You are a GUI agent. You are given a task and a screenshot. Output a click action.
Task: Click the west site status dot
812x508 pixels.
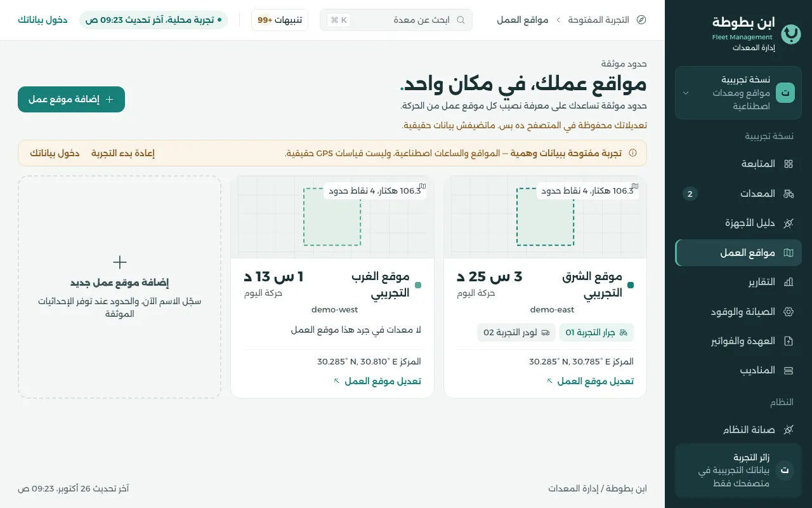(x=418, y=284)
